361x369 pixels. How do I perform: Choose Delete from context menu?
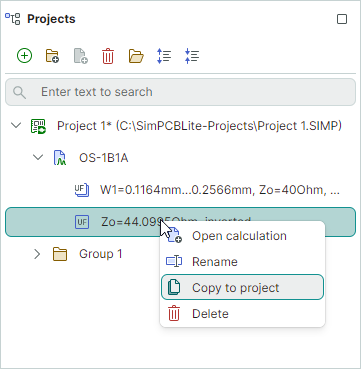click(x=242, y=313)
